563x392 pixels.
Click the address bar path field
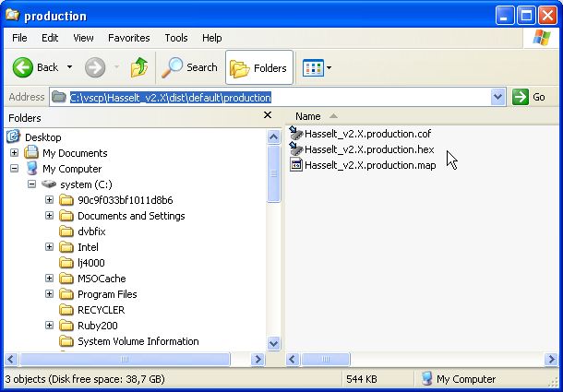tap(277, 97)
